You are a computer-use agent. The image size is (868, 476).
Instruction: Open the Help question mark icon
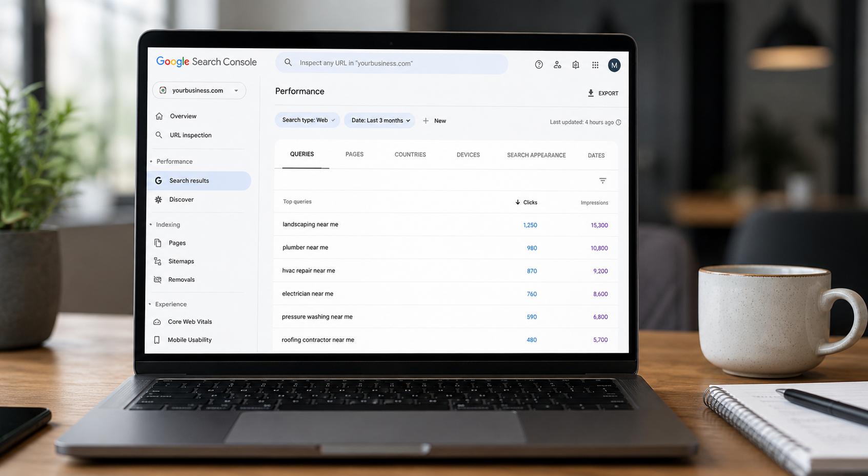(x=539, y=65)
